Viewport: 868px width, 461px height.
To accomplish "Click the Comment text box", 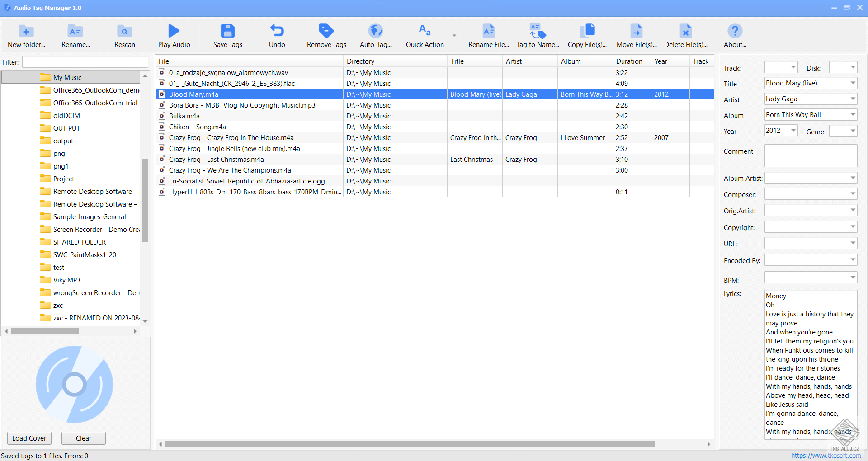I will [811, 155].
